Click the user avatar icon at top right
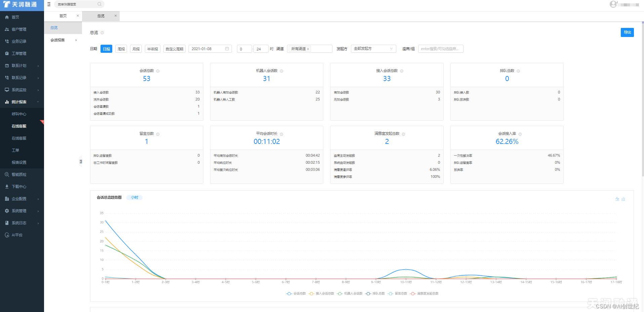The width and height of the screenshot is (644, 312). pos(613,4)
